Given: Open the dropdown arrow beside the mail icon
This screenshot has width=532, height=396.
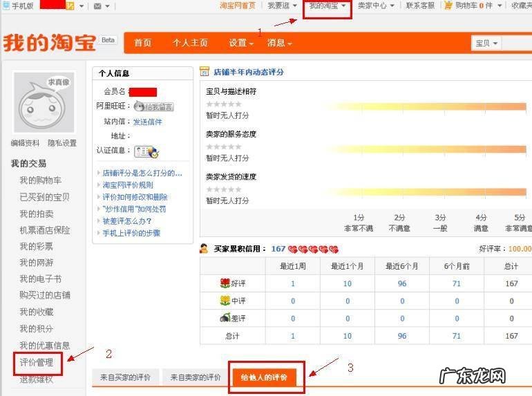Looking at the screenshot, I should pos(107,6).
